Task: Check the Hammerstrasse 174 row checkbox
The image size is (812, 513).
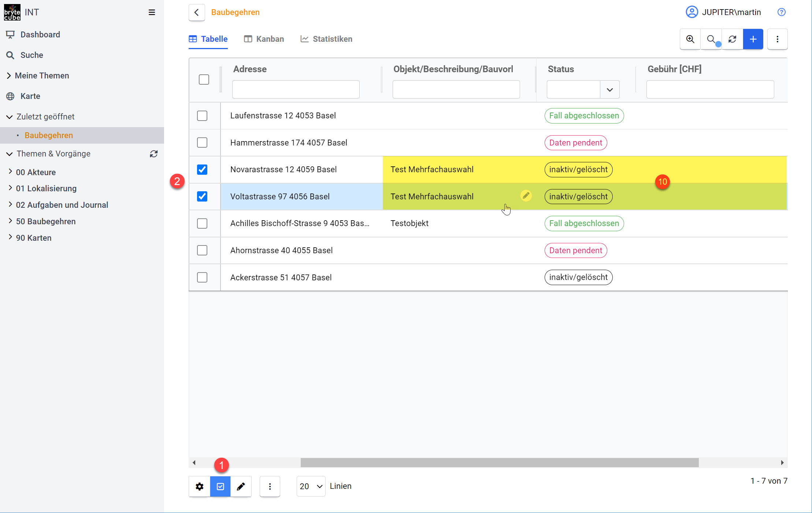Action: click(x=202, y=143)
